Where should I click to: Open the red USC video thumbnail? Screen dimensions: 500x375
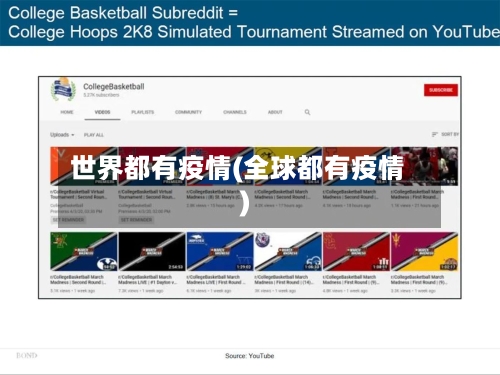point(356,251)
